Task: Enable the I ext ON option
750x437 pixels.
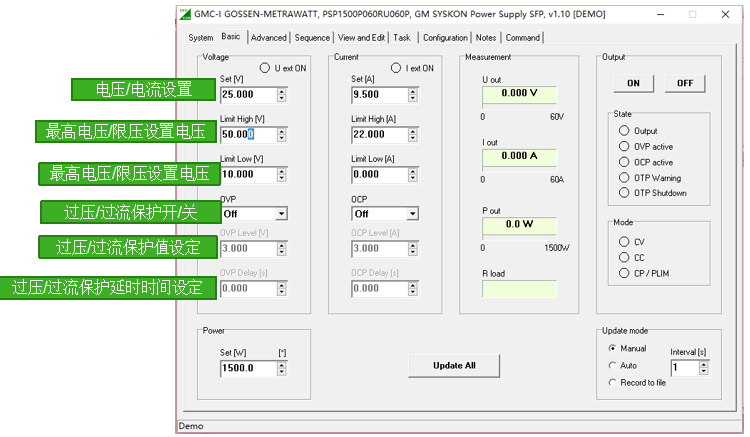Action: pos(397,69)
